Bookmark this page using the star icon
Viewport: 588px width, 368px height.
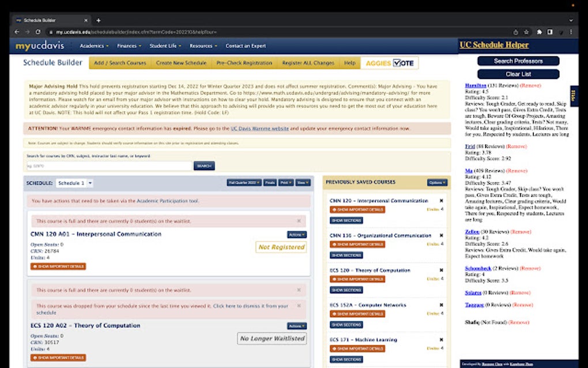click(x=527, y=31)
